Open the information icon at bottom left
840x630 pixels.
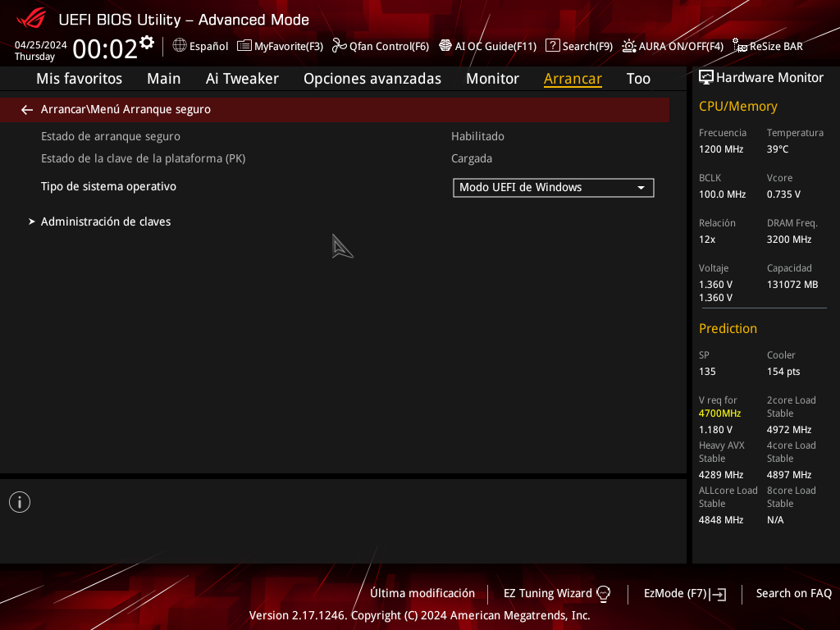point(19,501)
